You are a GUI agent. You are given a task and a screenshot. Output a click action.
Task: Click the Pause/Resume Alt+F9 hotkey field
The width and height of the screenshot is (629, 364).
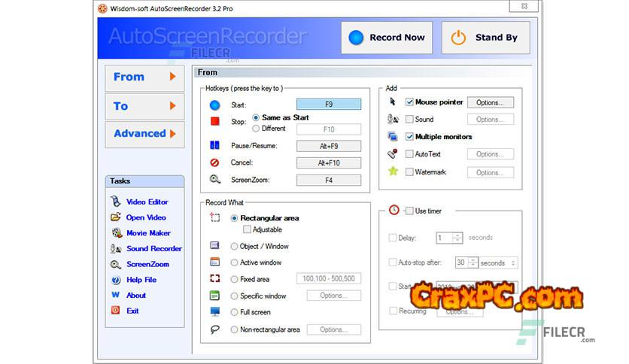click(329, 147)
